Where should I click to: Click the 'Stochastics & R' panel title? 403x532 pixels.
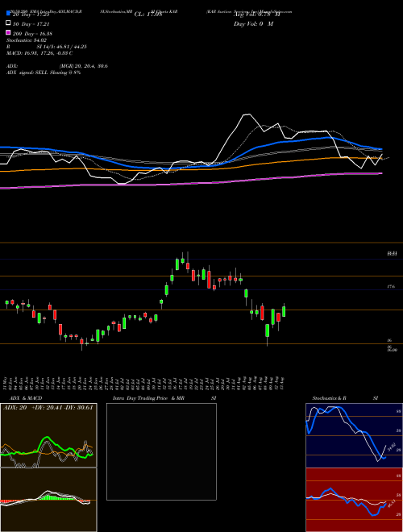tap(330, 398)
